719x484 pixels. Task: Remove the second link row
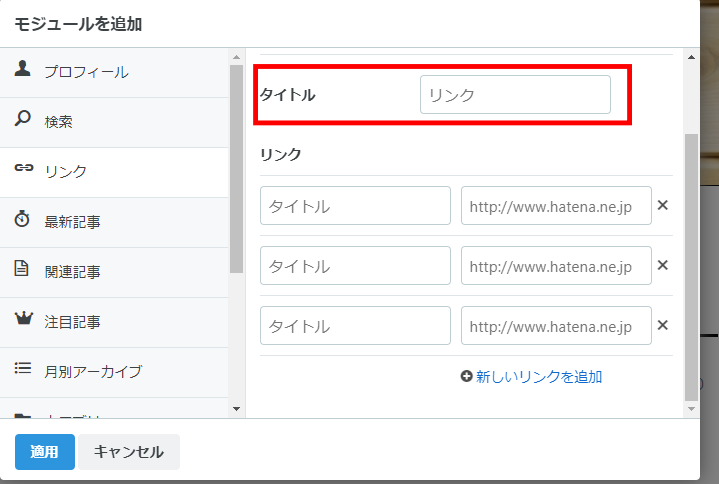coord(663,265)
